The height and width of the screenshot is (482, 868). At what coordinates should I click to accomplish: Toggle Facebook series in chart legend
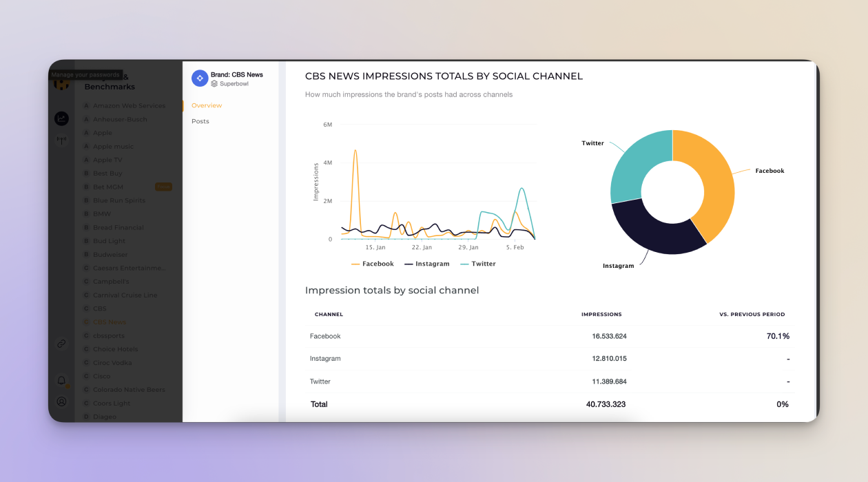[x=373, y=264]
